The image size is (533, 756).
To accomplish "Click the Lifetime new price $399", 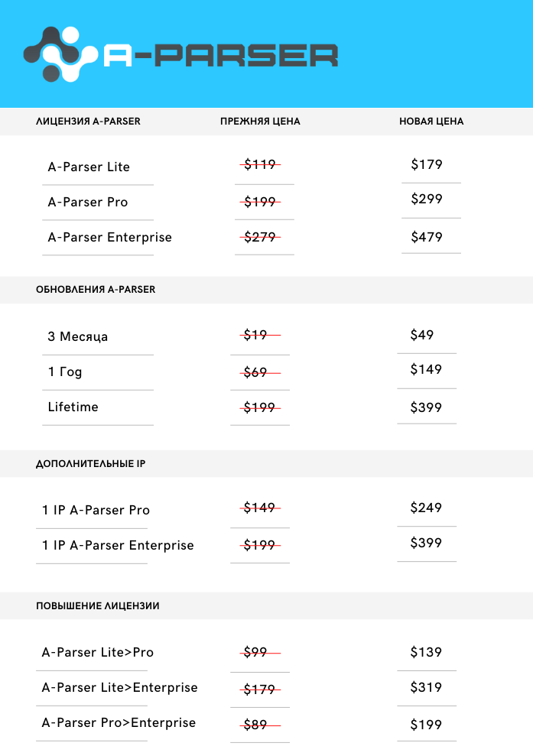I will point(426,407).
